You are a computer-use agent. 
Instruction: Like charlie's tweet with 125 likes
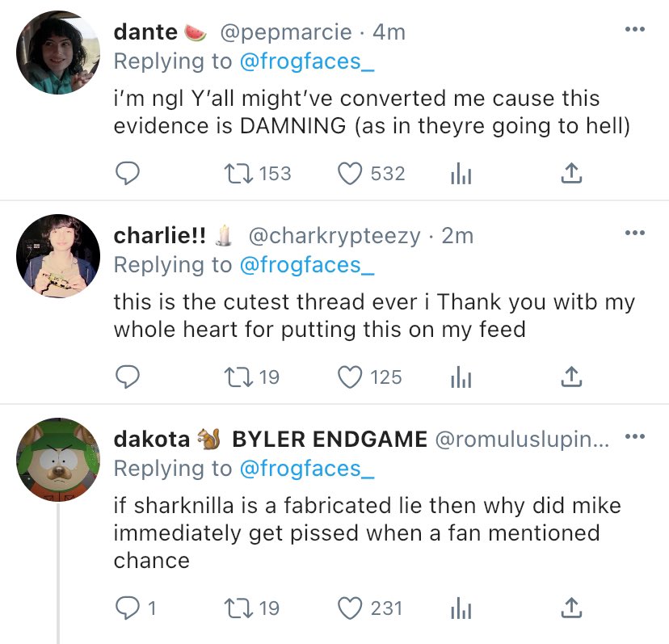pos(350,377)
